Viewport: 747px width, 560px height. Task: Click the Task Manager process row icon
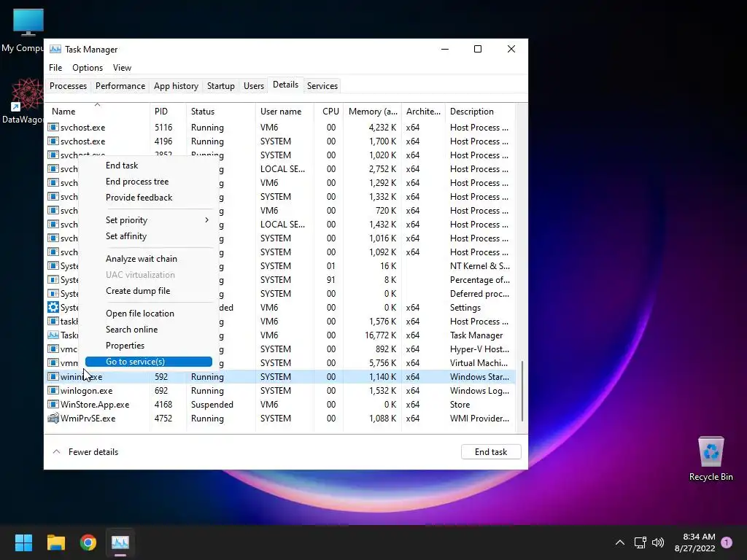53,335
